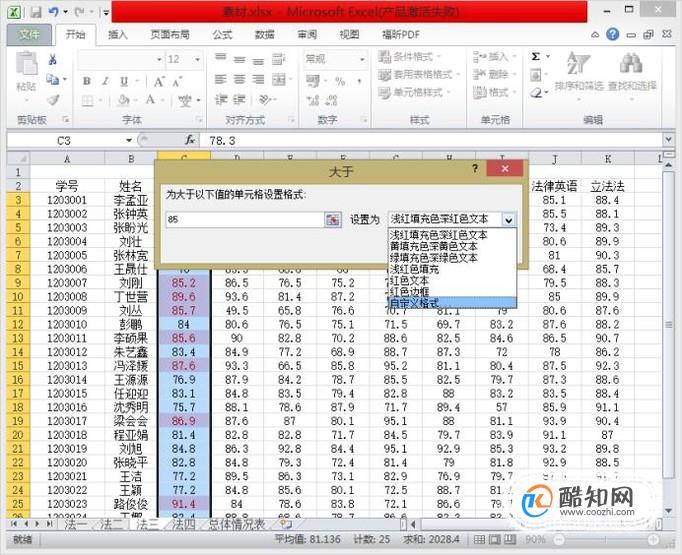Viewport: 682px width, 555px height.
Task: Switch to the 法一 worksheet tab
Action: (75, 525)
